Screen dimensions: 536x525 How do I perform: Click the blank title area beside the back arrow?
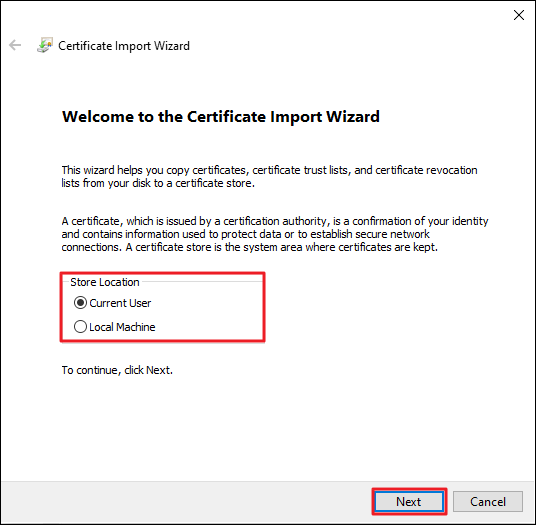pyautogui.click(x=342, y=45)
